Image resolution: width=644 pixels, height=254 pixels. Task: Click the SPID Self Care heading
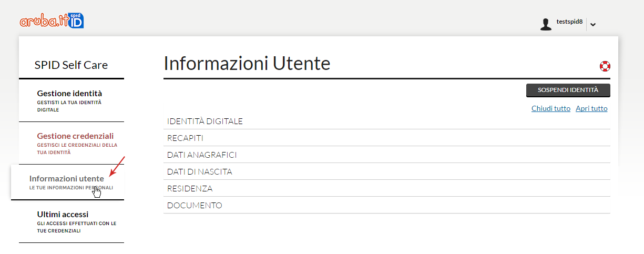click(71, 65)
